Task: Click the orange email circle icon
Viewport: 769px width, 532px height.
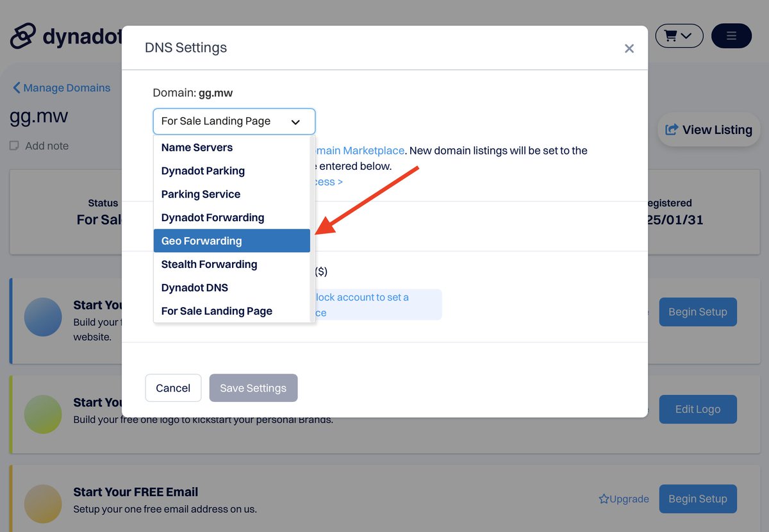Action: click(x=43, y=504)
